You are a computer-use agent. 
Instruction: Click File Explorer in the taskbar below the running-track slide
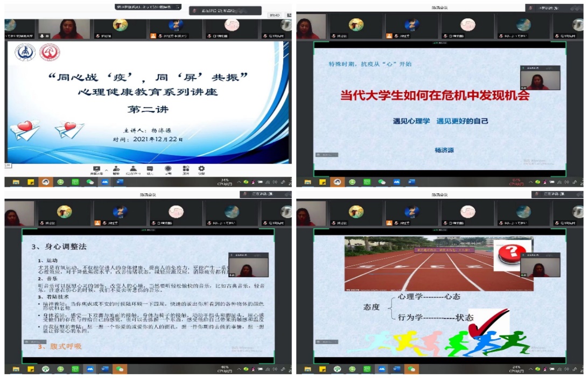tap(308, 369)
